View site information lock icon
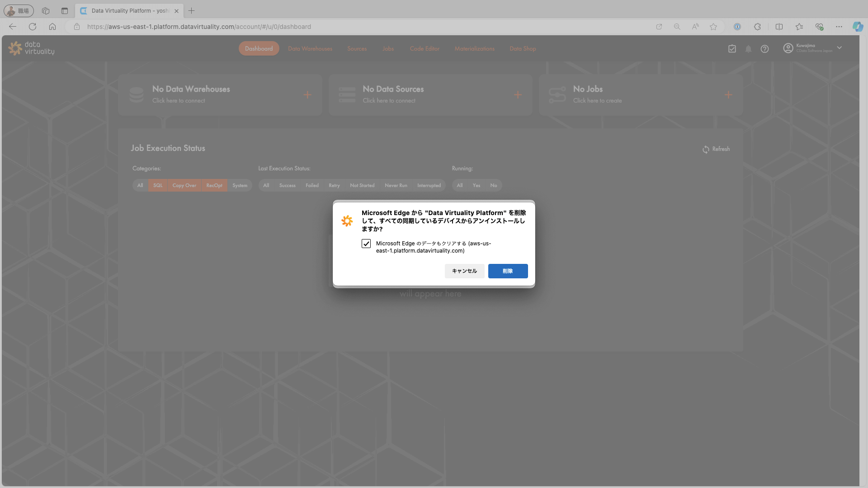Viewport: 868px width, 488px height. click(77, 27)
